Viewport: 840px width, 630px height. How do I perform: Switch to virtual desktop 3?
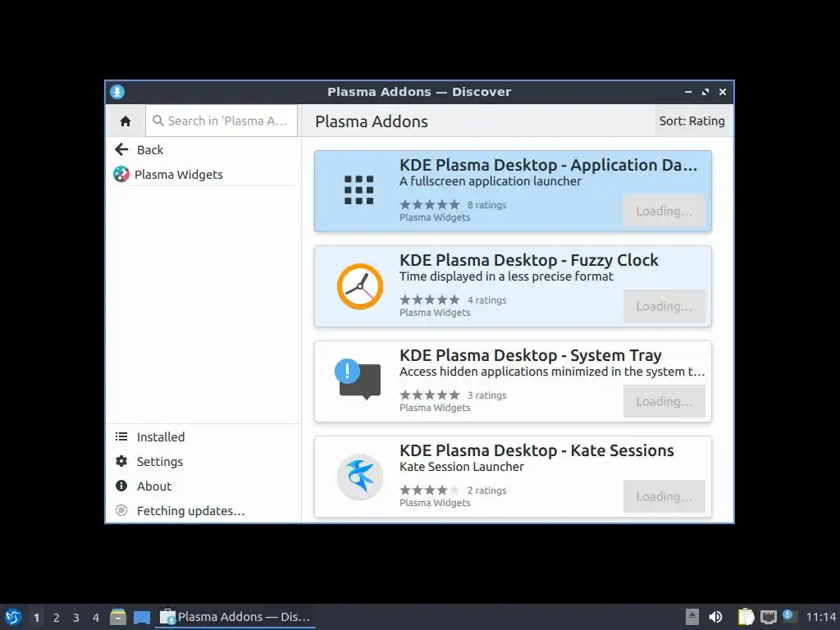pos(76,618)
